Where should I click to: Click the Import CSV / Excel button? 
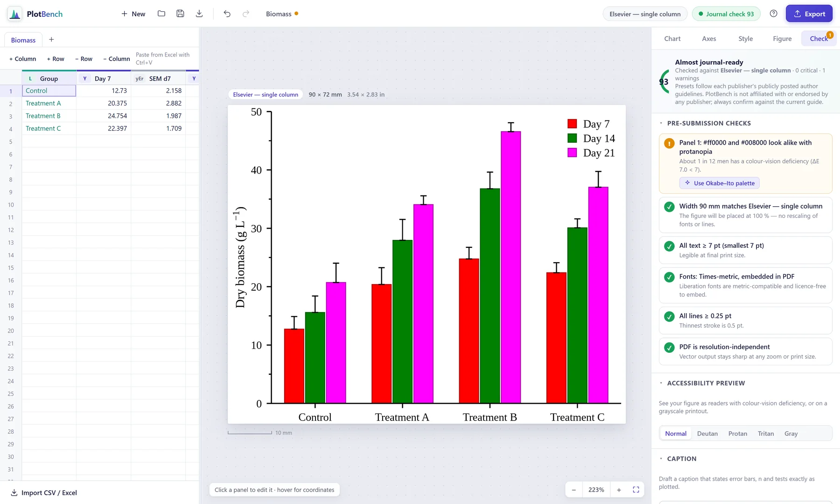click(44, 493)
